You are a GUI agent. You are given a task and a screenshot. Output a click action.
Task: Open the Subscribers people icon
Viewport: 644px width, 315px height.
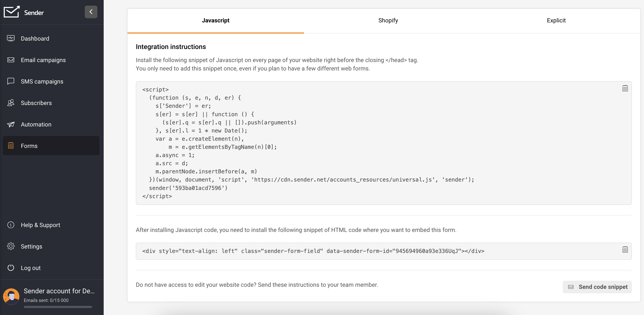[11, 103]
